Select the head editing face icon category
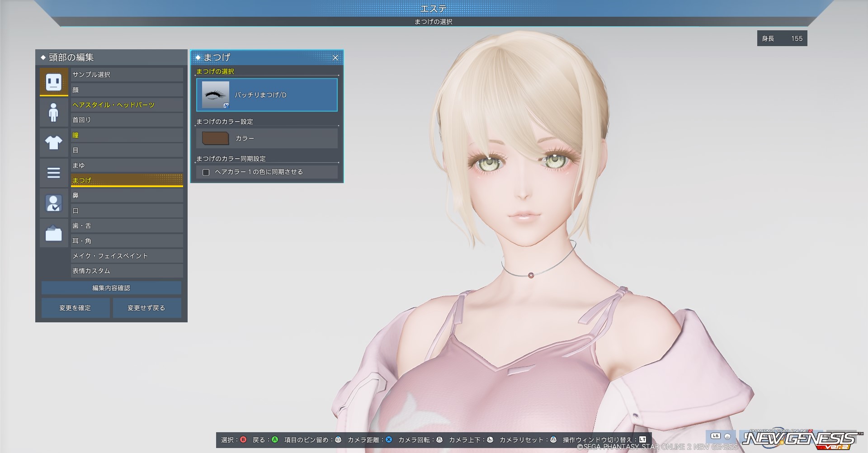868x453 pixels. [54, 82]
